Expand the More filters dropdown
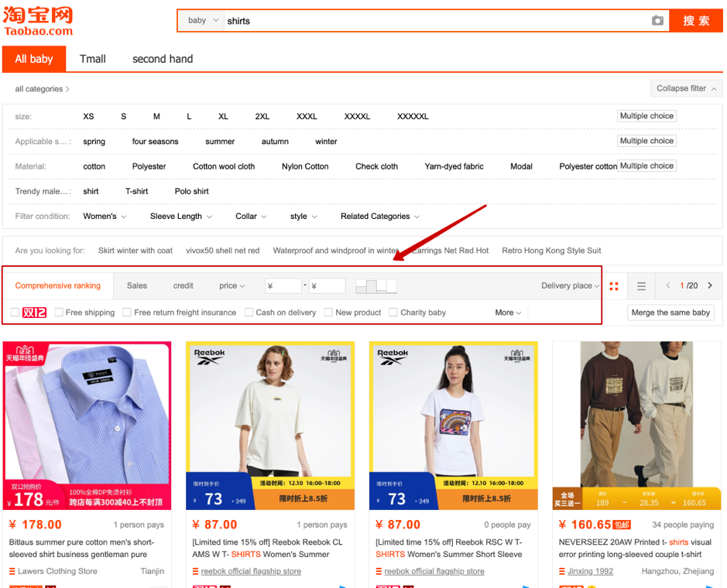 click(x=508, y=313)
